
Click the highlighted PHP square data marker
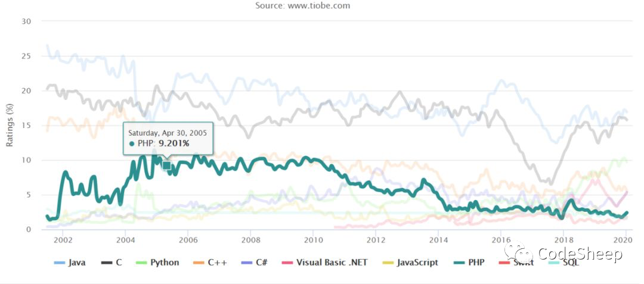166,166
